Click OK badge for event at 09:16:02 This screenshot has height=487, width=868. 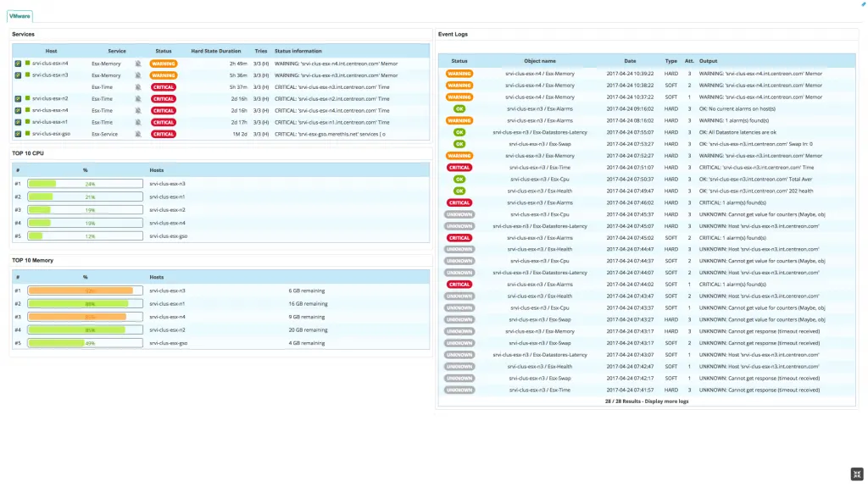tap(459, 109)
